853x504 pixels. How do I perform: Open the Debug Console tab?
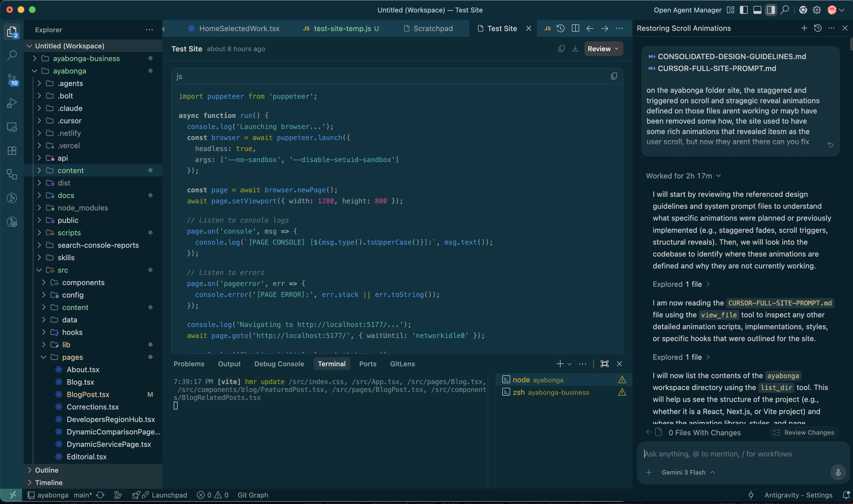click(x=279, y=364)
